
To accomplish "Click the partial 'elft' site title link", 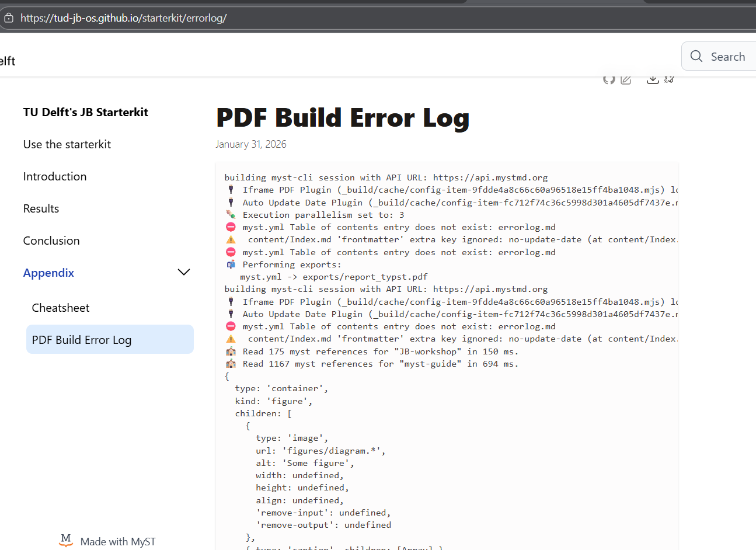I will [8, 61].
